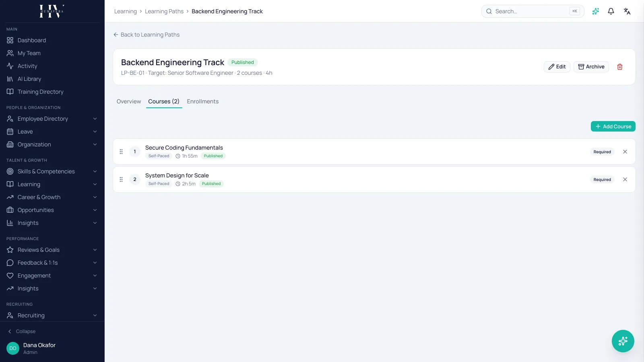The width and height of the screenshot is (644, 362).
Task: Open AI Library in sidebar
Action: pyautogui.click(x=52, y=79)
